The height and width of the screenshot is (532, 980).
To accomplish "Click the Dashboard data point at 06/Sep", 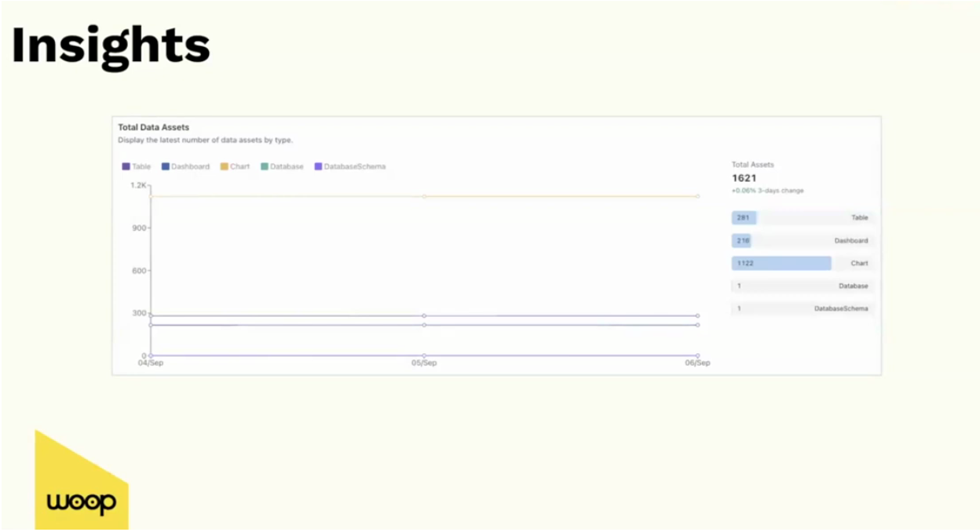I will pyautogui.click(x=698, y=324).
